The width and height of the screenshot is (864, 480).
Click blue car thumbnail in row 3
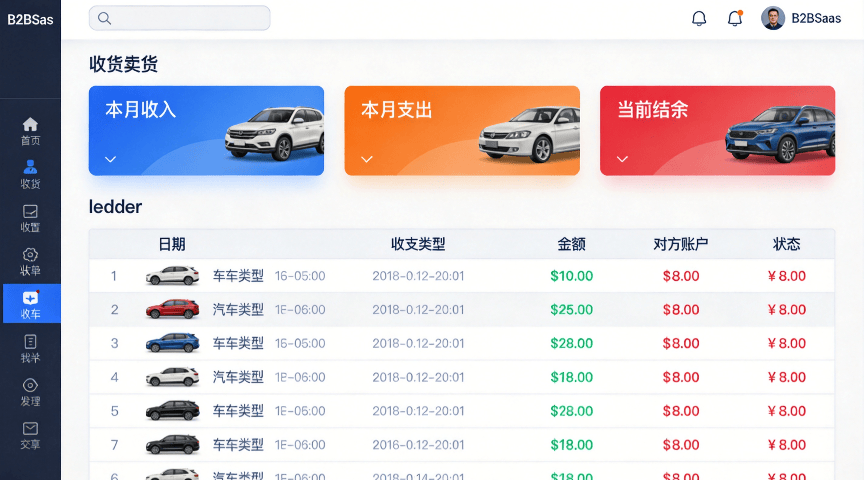coord(172,343)
